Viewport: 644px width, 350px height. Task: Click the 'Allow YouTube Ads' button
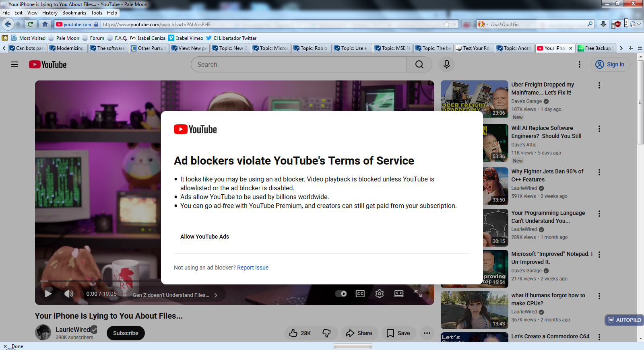coord(204,237)
